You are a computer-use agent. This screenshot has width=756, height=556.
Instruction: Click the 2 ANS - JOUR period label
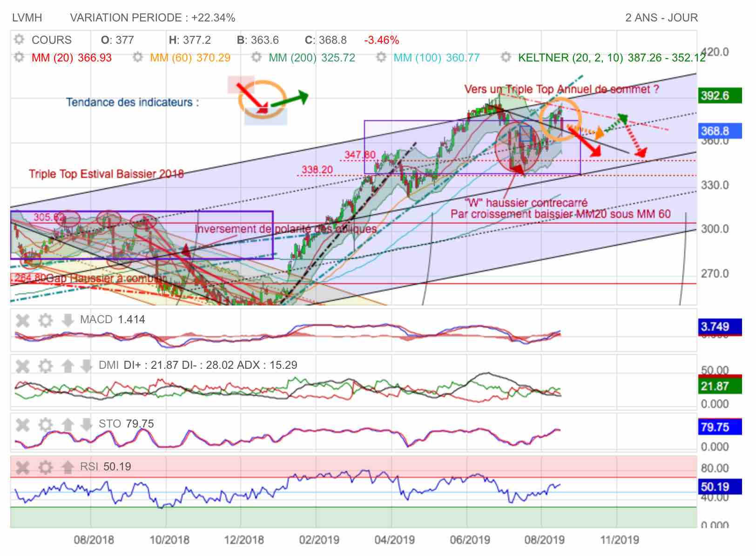(x=661, y=18)
